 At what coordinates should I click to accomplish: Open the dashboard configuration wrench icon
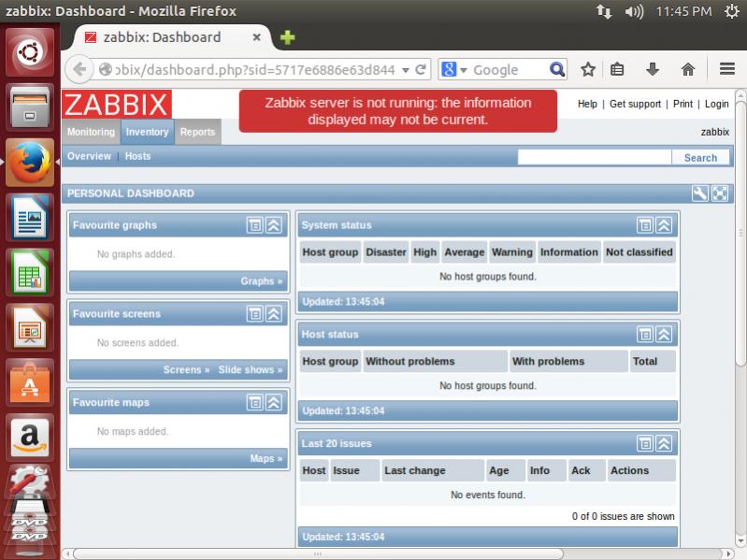click(700, 194)
